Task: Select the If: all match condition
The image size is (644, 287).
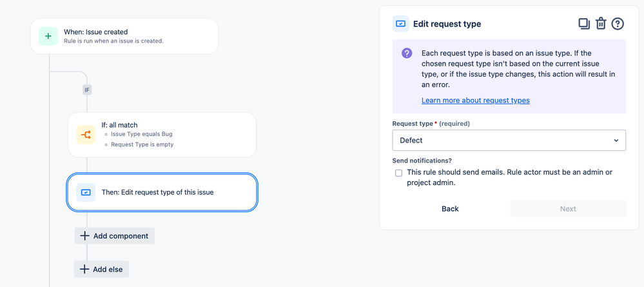Action: click(162, 135)
